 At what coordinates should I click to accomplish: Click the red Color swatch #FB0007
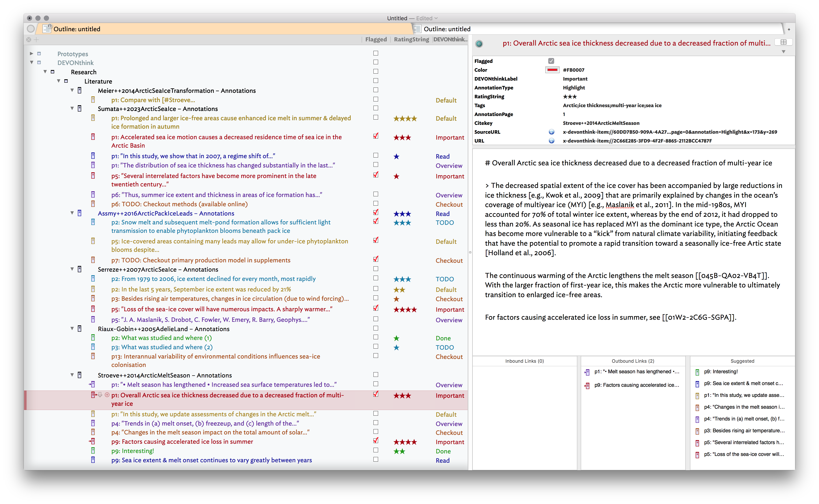(552, 70)
